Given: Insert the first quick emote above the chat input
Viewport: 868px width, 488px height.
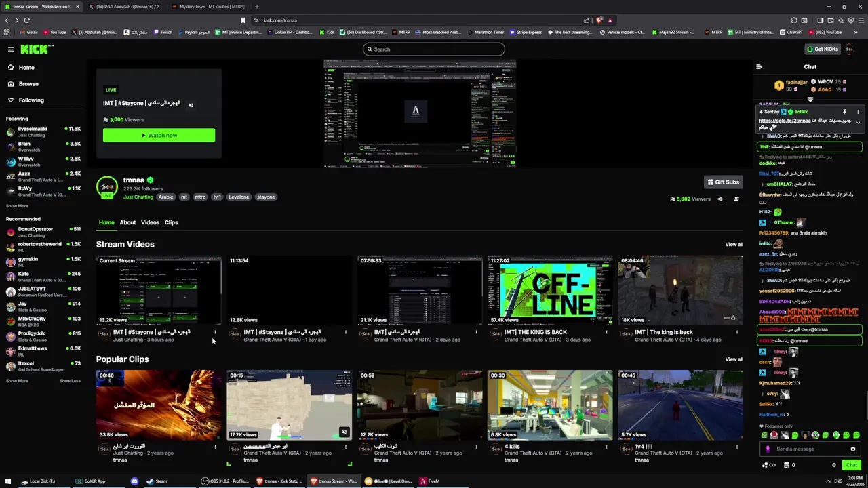Looking at the screenshot, I should click(764, 435).
